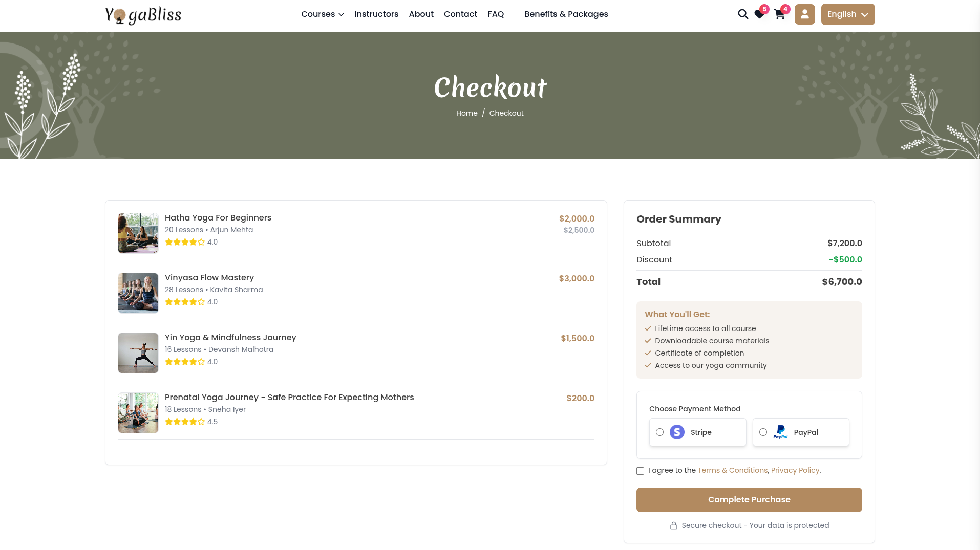Viewport: 980px width, 550px height.
Task: Click the Stripe logo icon
Action: coord(677,432)
